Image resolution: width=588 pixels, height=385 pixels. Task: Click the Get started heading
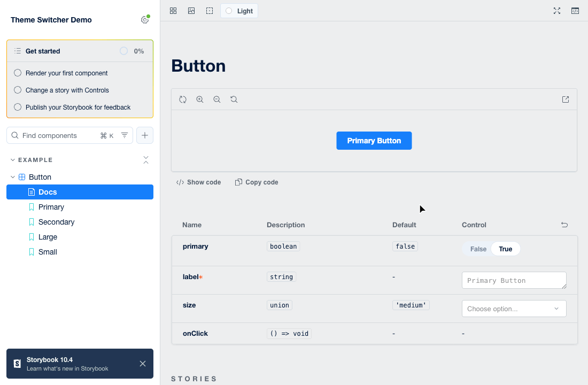point(43,51)
